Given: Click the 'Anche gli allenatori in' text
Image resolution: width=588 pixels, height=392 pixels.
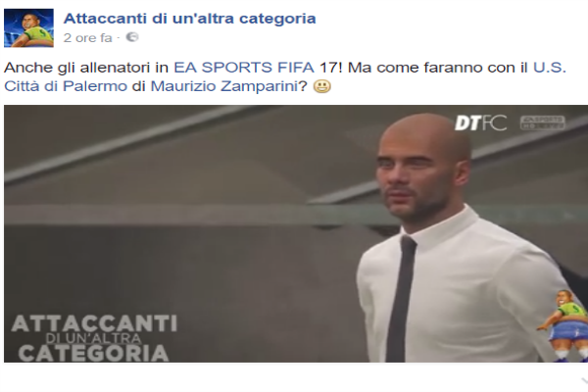Looking at the screenshot, I should point(86,68).
